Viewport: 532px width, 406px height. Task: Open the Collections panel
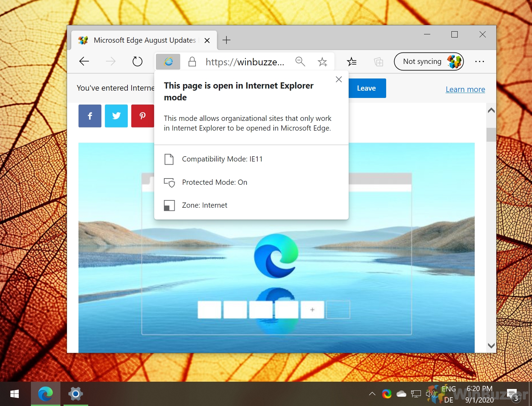click(379, 62)
